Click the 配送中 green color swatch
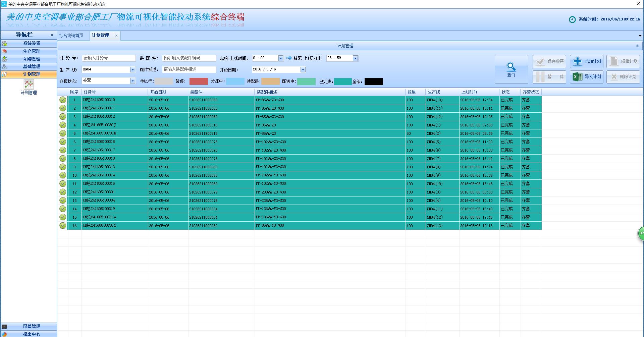 [306, 81]
